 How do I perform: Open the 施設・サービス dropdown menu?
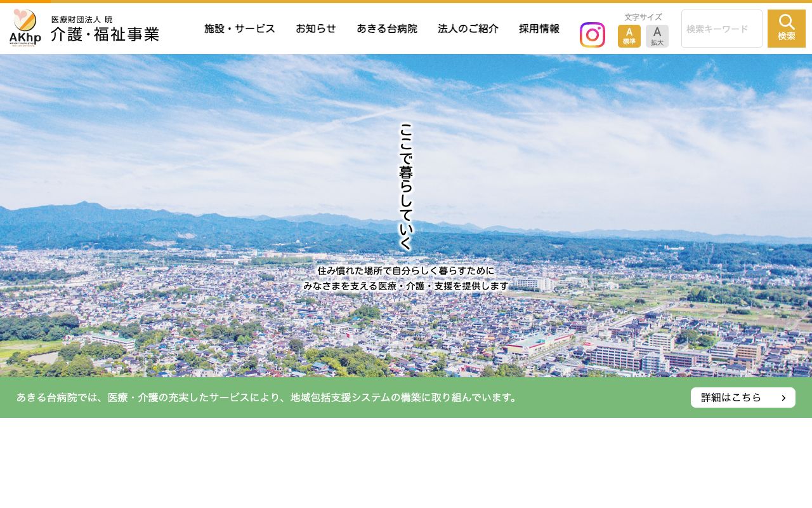240,29
